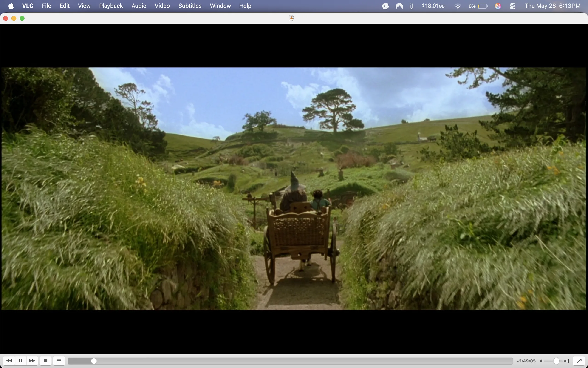Click the playback position slider knob
588x368 pixels.
point(94,361)
